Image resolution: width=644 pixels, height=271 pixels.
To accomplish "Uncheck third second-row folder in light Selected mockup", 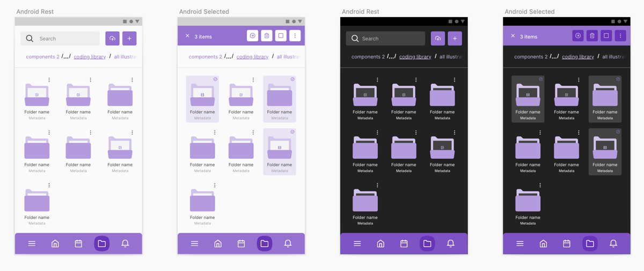I will coord(292,132).
